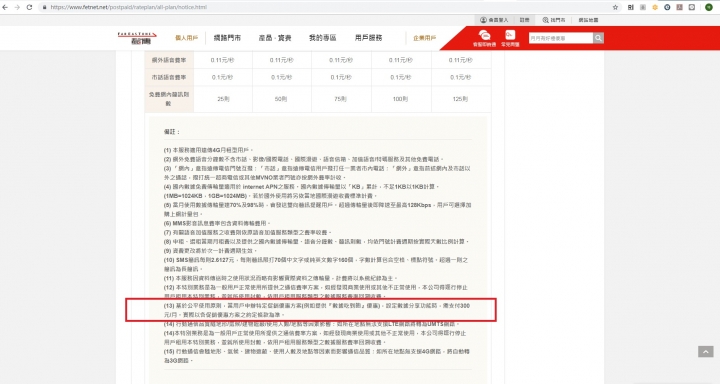Click the fetnet.net URL in the address bar

click(x=129, y=7)
